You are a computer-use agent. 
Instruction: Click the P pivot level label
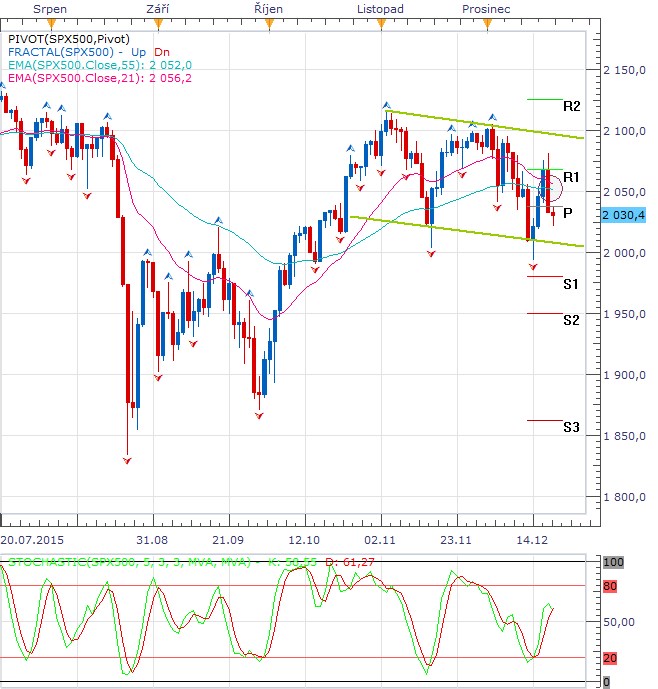[x=567, y=213]
